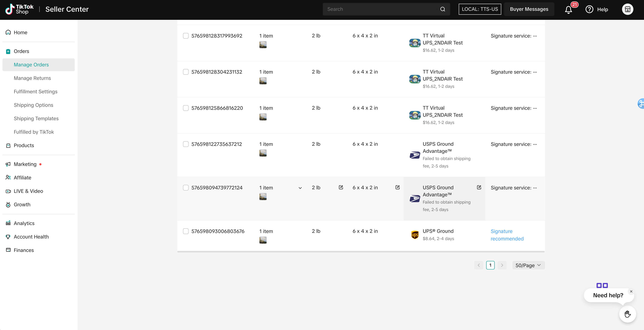Click the Signature recommended link
Viewport: 644px width, 330px height.
pyautogui.click(x=507, y=235)
